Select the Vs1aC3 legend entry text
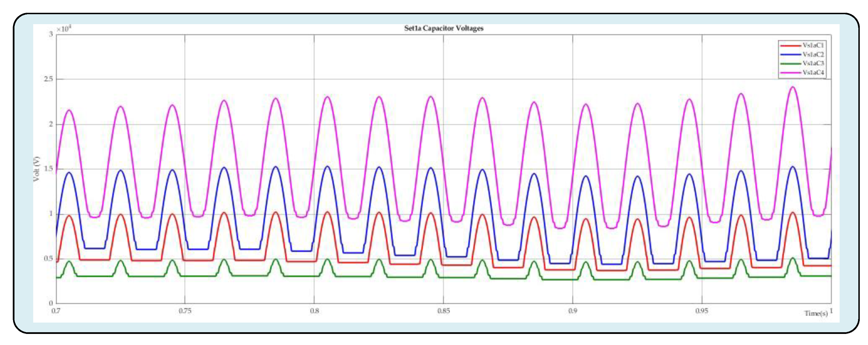Image resolution: width=868 pixels, height=345 pixels. click(813, 63)
